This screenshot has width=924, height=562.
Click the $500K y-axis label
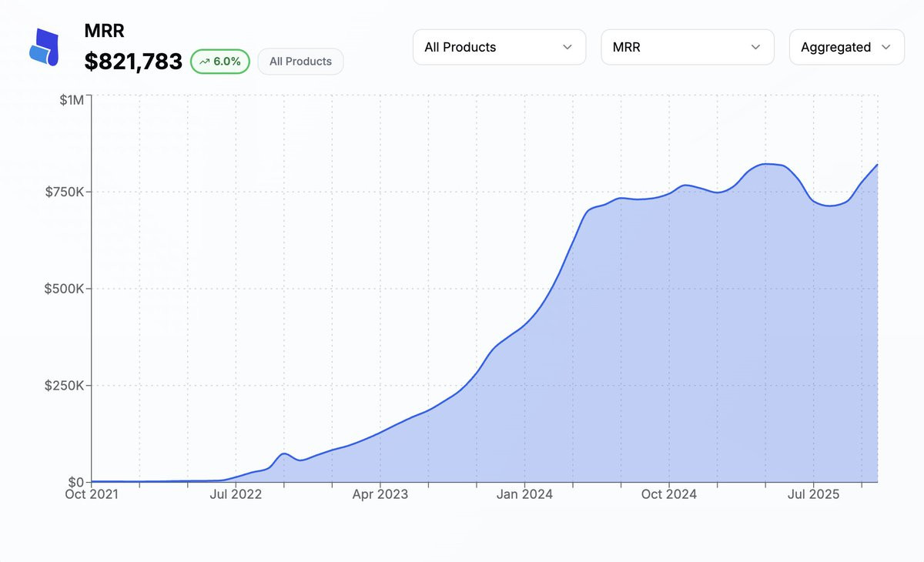(x=65, y=289)
